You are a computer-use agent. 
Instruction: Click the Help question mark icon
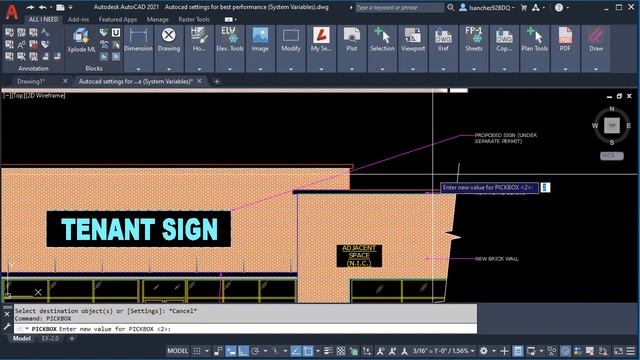click(559, 7)
